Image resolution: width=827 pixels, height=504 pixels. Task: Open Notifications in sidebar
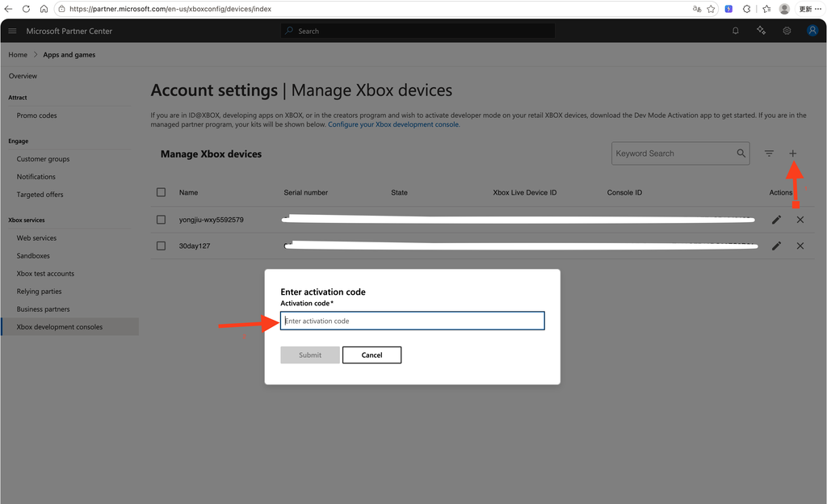pos(36,177)
